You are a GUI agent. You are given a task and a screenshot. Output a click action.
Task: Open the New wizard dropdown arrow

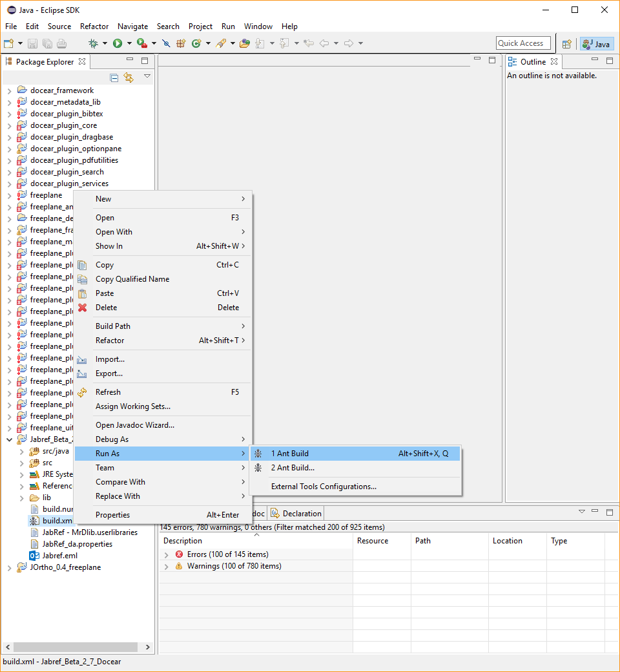click(x=20, y=43)
